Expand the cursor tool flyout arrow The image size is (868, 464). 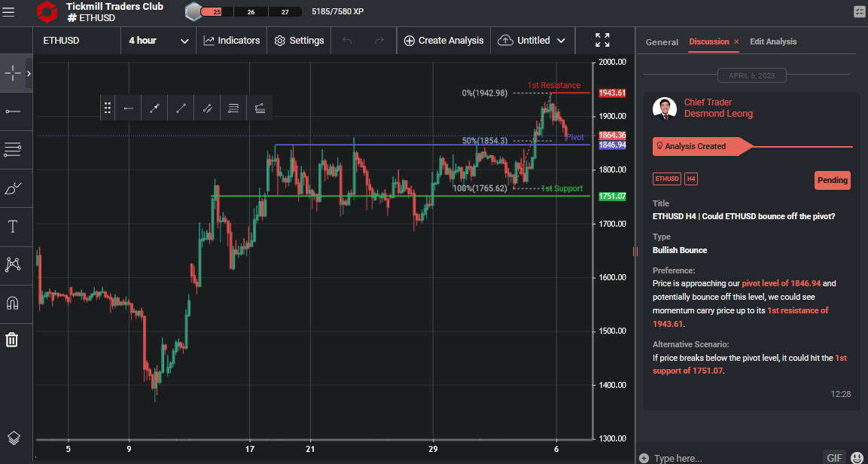click(x=29, y=72)
